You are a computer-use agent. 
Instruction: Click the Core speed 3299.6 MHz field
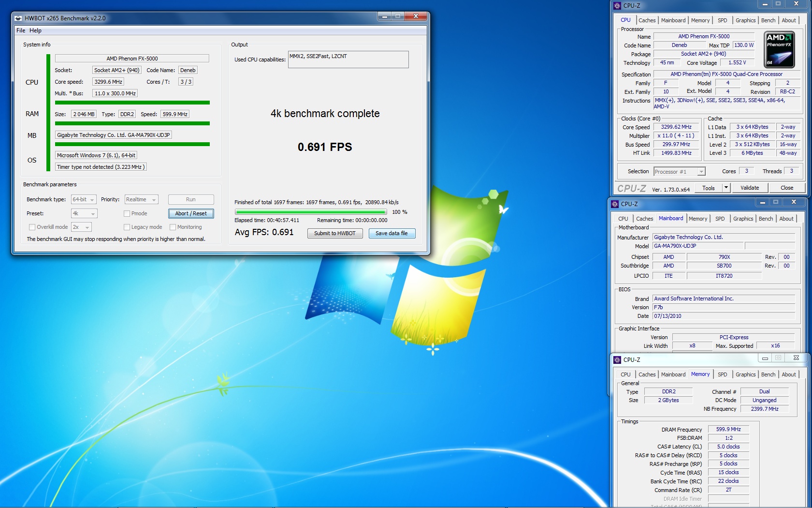[108, 82]
